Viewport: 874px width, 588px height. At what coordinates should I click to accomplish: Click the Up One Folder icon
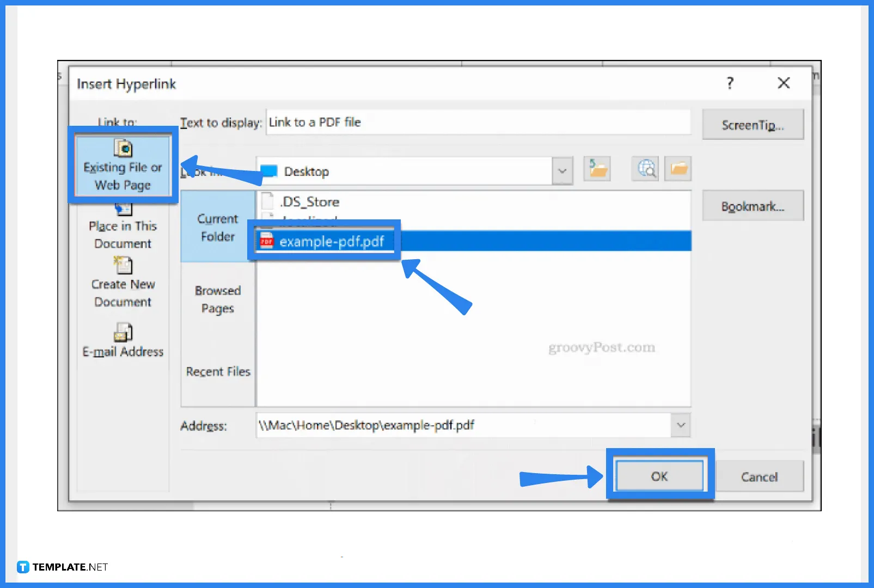pyautogui.click(x=597, y=169)
